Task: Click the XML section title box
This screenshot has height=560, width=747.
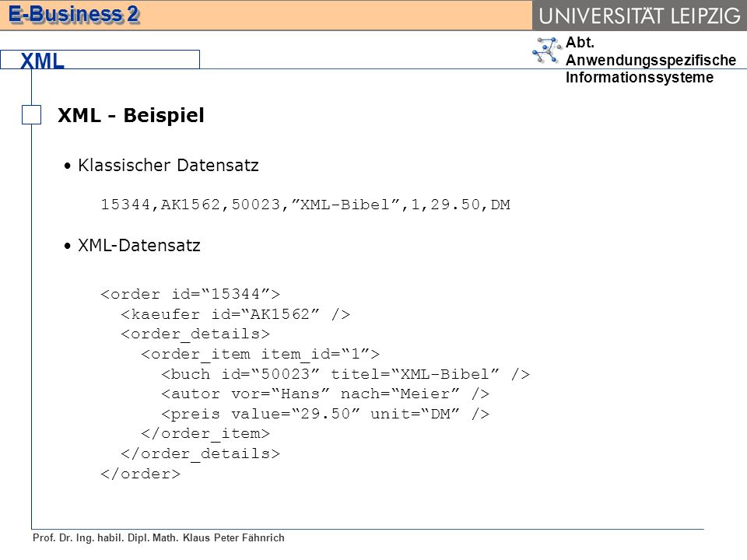Action: [x=100, y=60]
